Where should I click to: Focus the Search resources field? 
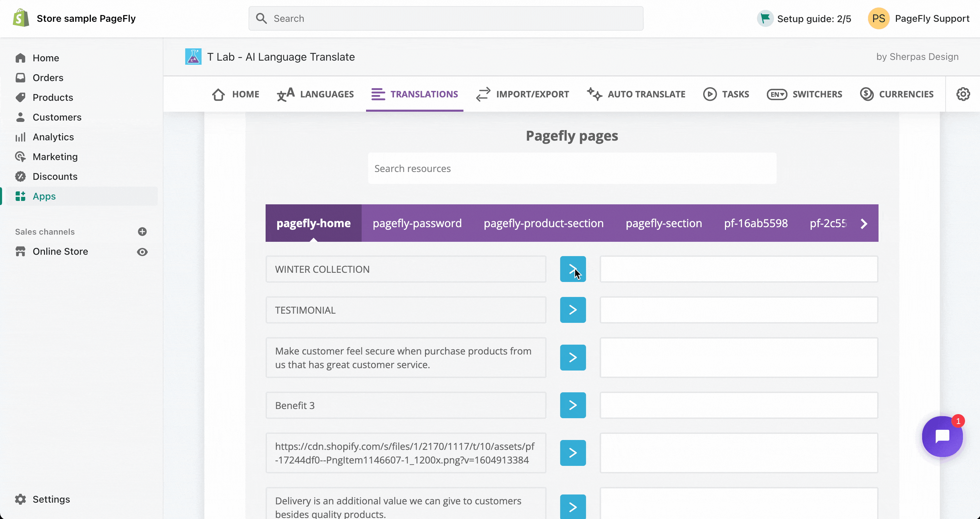(572, 168)
